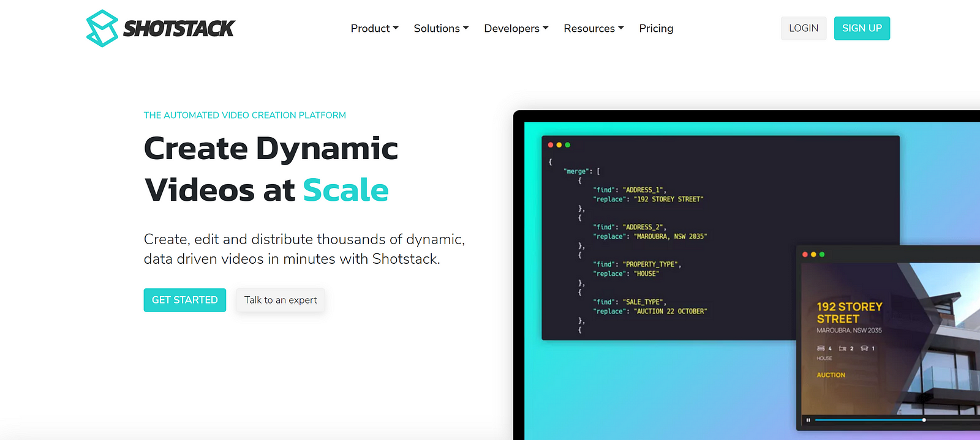Click the LOGIN button
980x440 pixels.
[x=804, y=28]
